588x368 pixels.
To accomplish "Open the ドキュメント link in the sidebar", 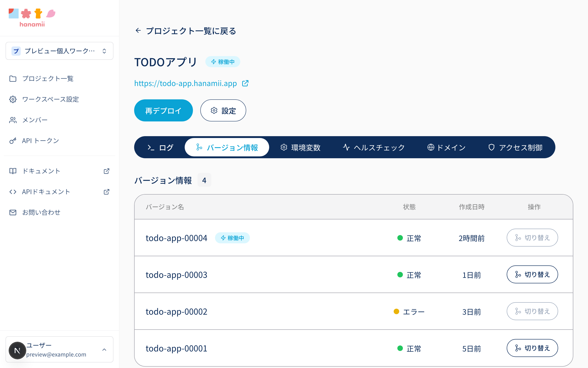I will (59, 171).
